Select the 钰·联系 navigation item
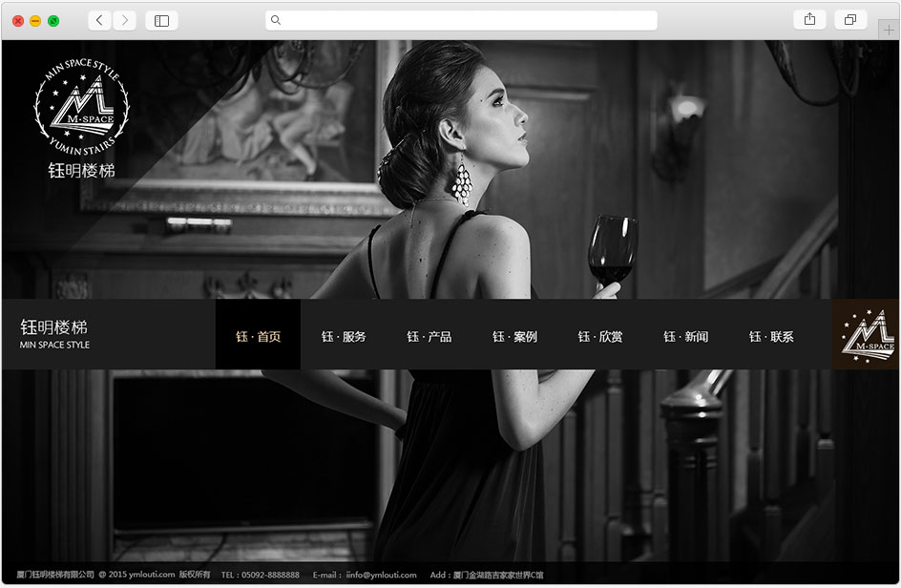901x588 pixels. point(771,337)
